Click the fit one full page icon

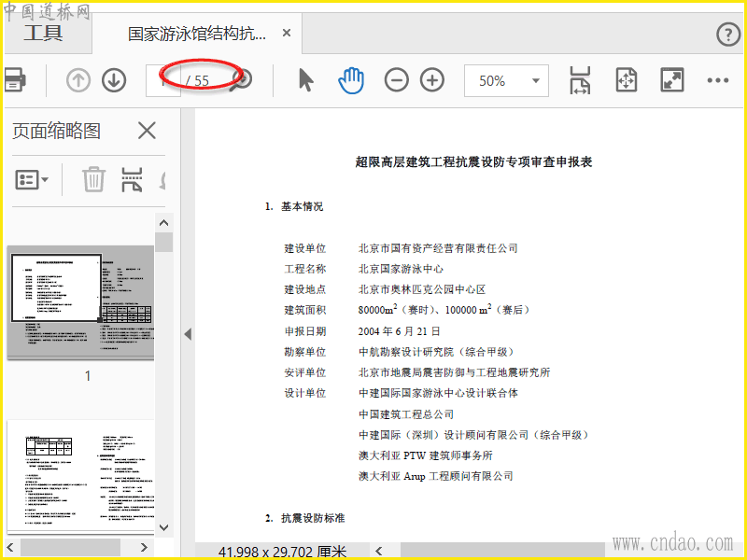[x=626, y=80]
